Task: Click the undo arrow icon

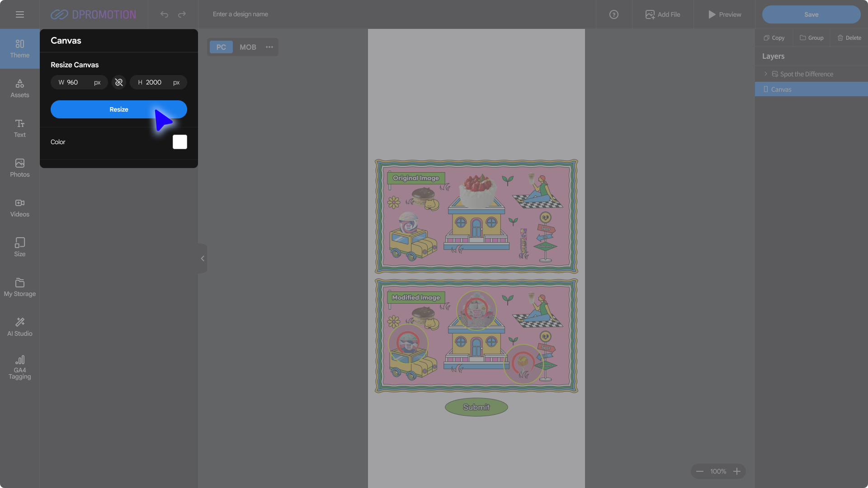Action: 164,14
